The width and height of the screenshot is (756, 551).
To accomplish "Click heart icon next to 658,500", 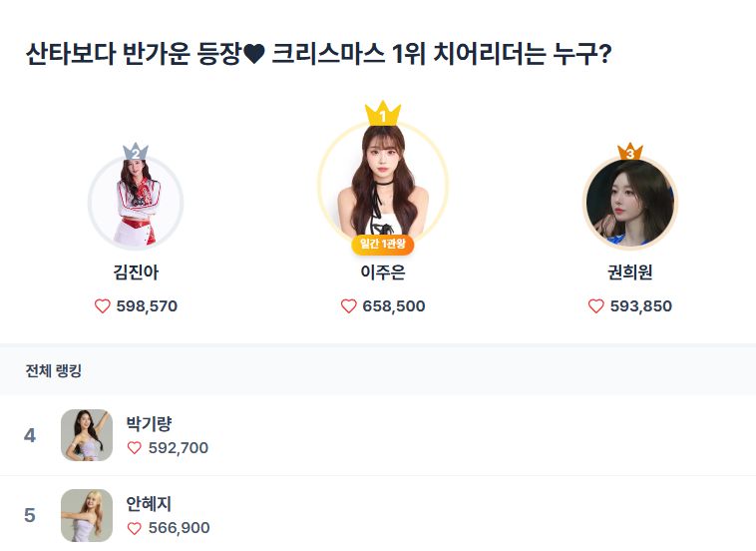I will (x=349, y=306).
